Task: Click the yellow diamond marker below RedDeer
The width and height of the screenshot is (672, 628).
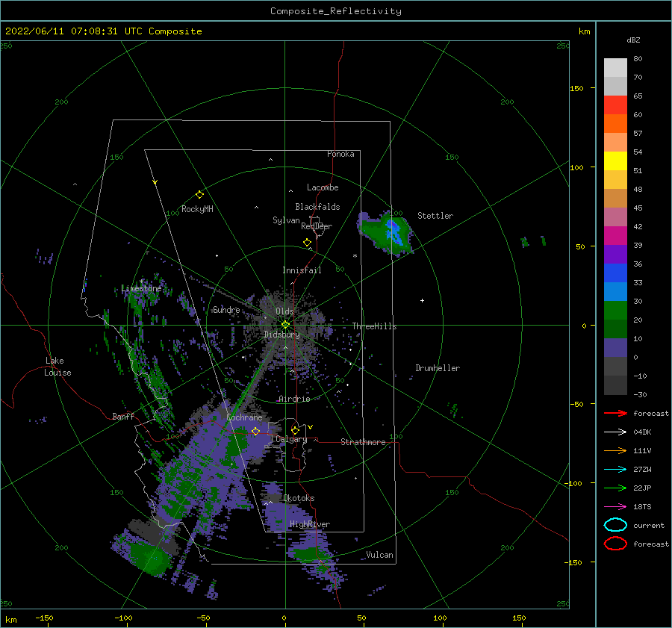Action: pos(307,243)
